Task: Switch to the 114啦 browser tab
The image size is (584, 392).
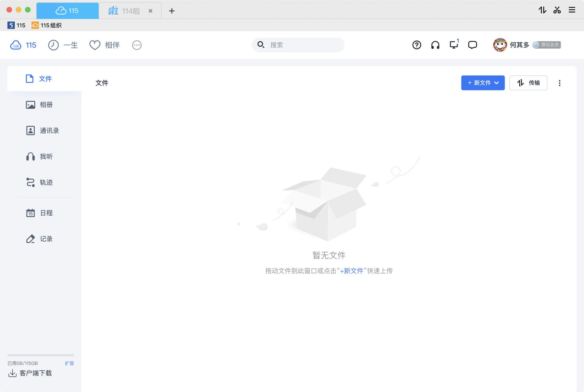Action: [125, 11]
